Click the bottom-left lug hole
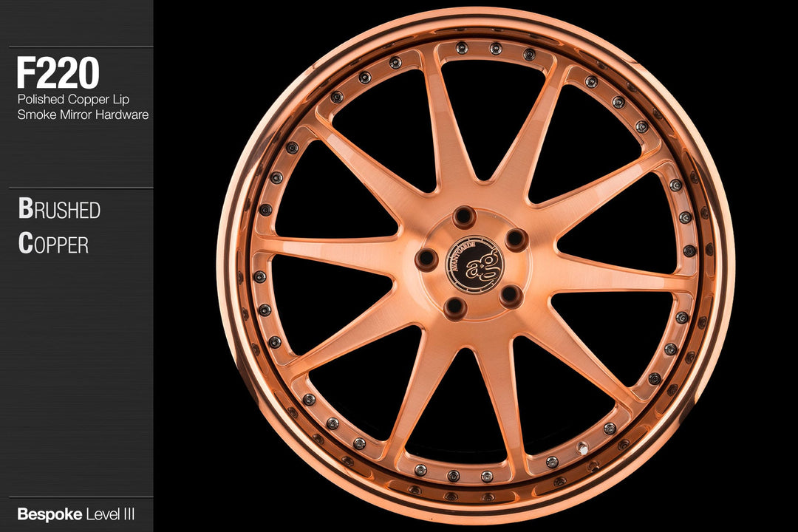 (455, 307)
